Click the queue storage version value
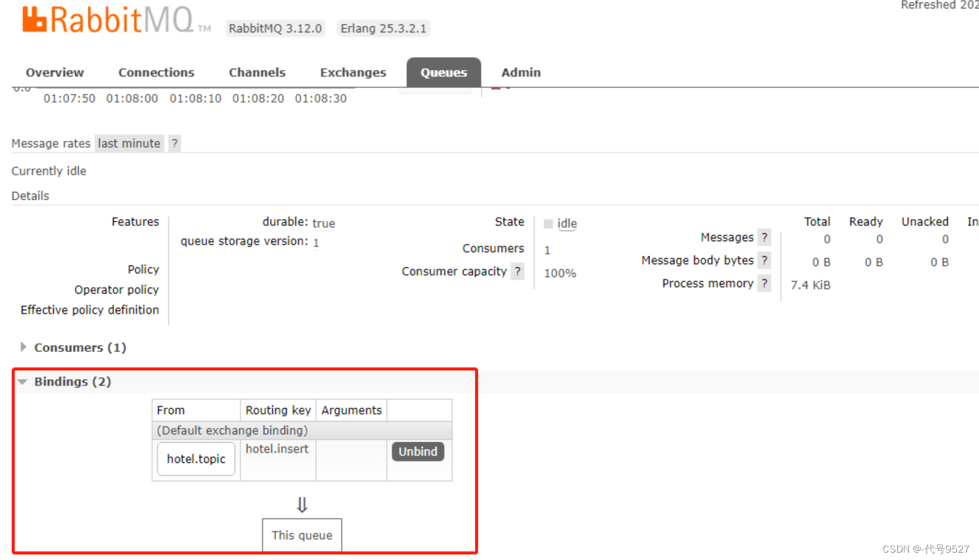 (x=316, y=243)
